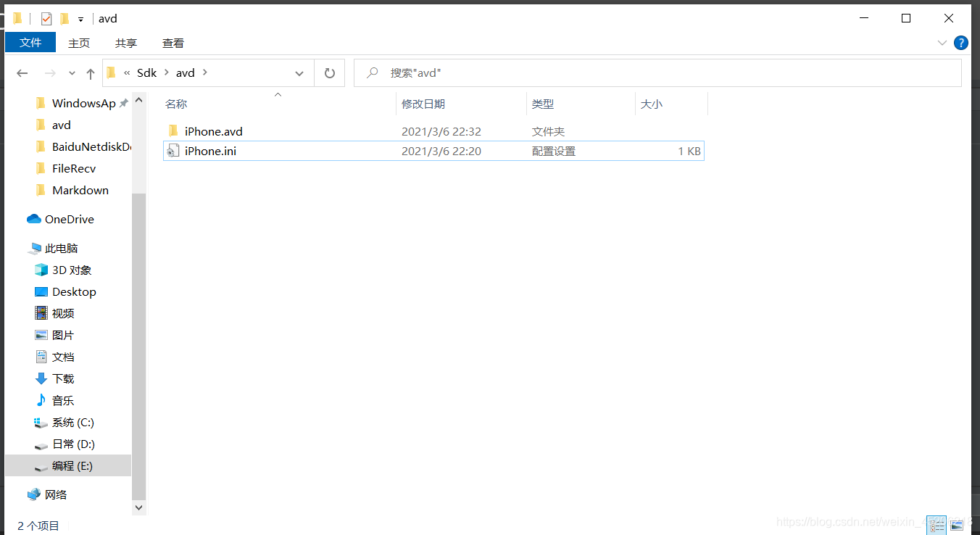The width and height of the screenshot is (980, 535).
Task: Click the up-one-level arrow icon
Action: click(x=90, y=72)
